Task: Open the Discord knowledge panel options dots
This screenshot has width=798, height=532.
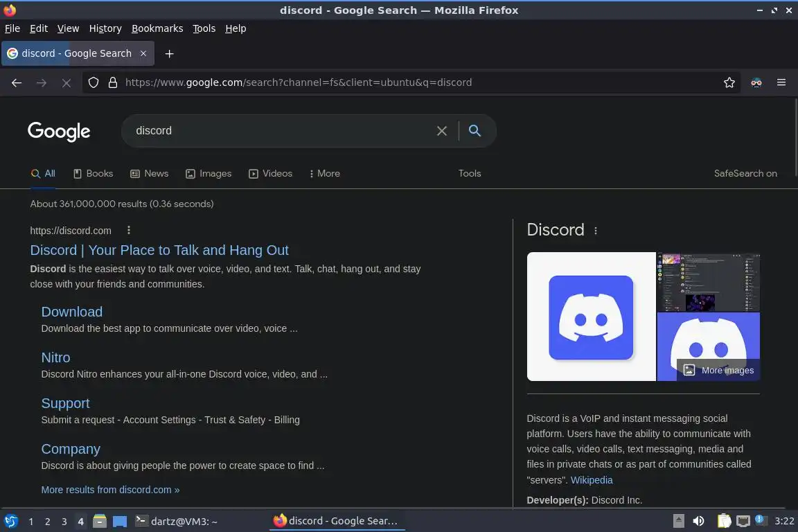Action: click(x=596, y=231)
